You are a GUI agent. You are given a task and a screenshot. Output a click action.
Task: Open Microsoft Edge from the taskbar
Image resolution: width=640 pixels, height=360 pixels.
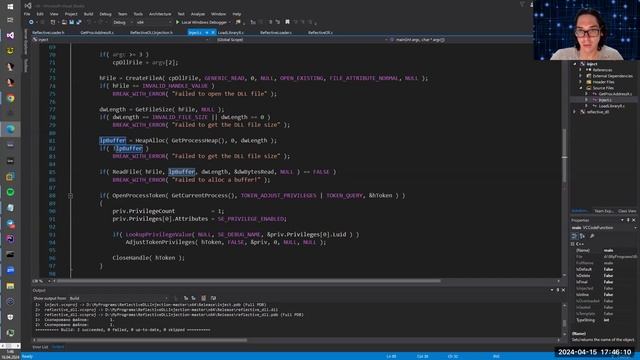[x=11, y=129]
